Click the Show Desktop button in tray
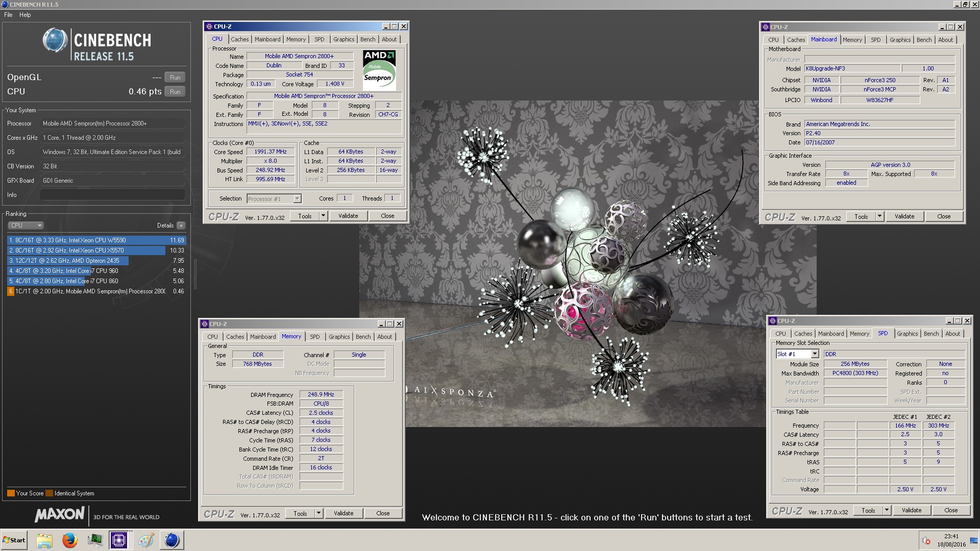Screen dimensions: 980x551 [x=973, y=540]
